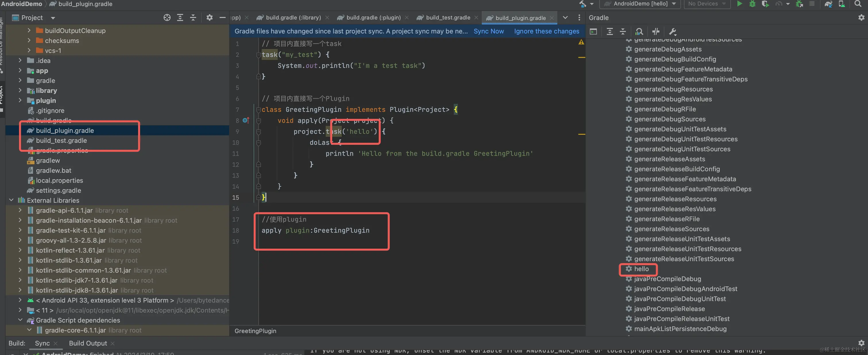Click the Search Everywhere magnifier

[858, 4]
